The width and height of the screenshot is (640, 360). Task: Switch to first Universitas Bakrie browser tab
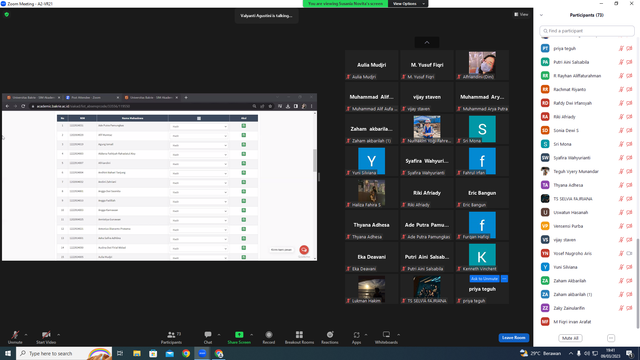point(33,98)
